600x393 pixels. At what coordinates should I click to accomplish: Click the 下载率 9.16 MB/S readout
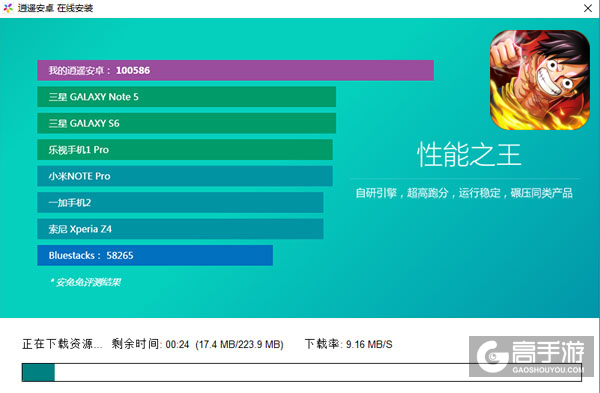coord(348,344)
